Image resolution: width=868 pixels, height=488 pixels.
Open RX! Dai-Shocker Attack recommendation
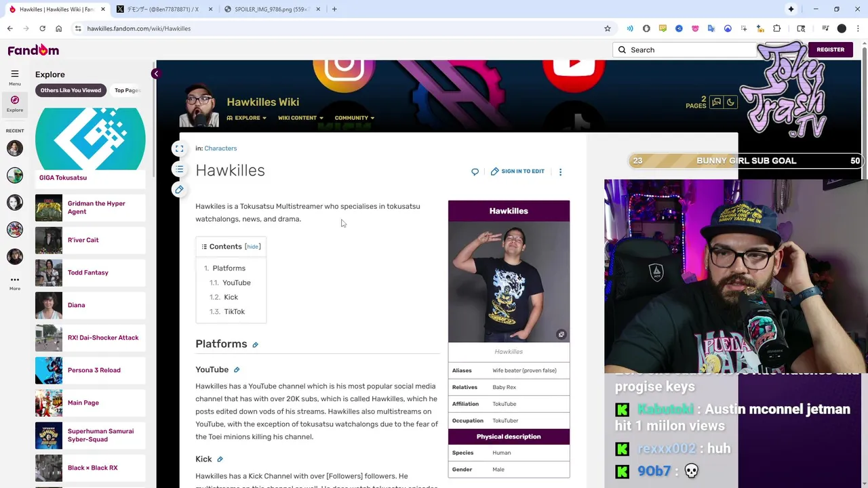click(x=90, y=338)
